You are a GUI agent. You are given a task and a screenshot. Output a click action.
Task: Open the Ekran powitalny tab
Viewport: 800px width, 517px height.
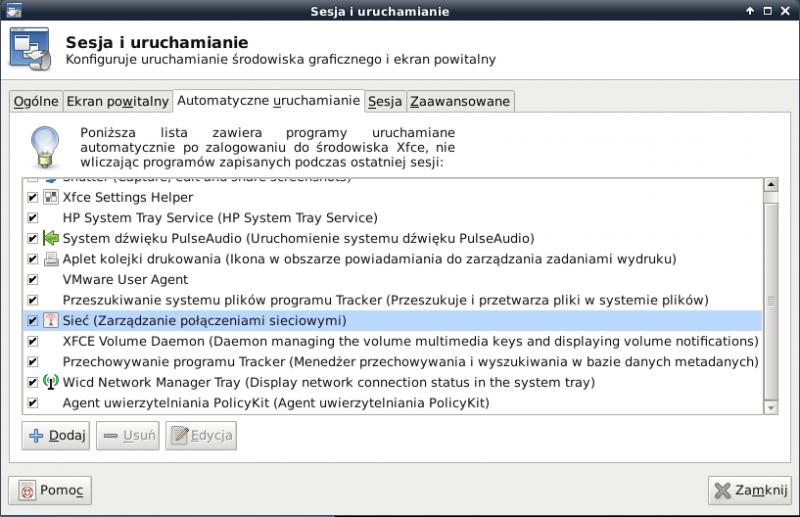[117, 101]
